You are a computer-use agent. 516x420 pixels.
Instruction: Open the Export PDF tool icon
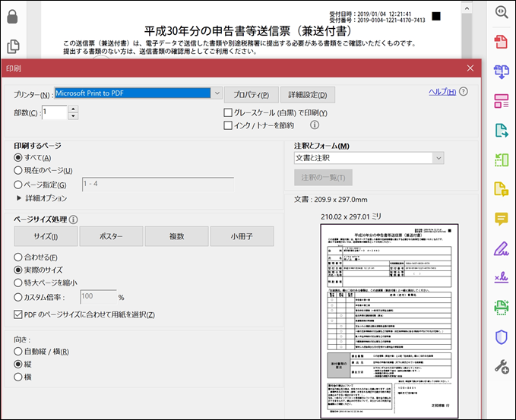[x=502, y=130]
